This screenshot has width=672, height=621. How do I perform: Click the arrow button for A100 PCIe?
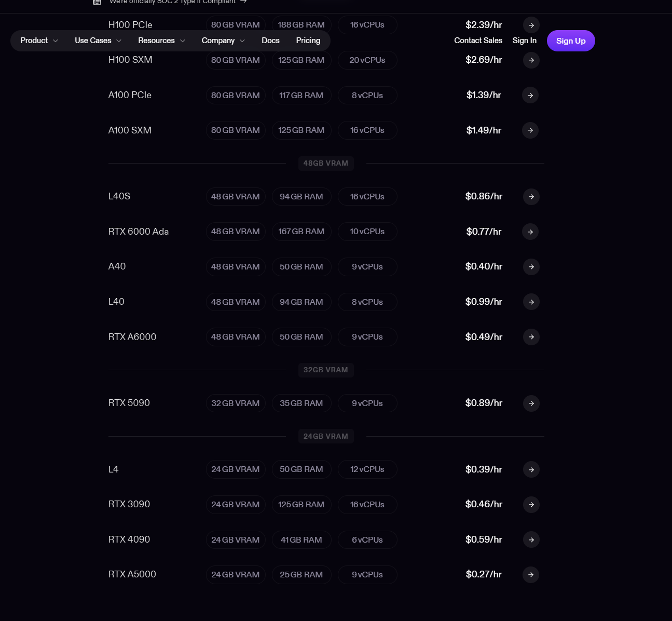pyautogui.click(x=530, y=95)
